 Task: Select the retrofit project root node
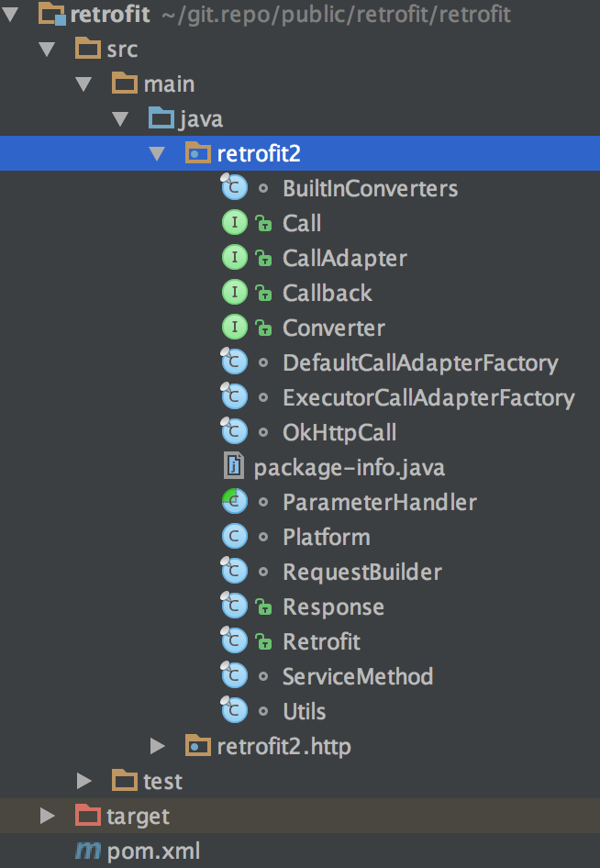109,15
